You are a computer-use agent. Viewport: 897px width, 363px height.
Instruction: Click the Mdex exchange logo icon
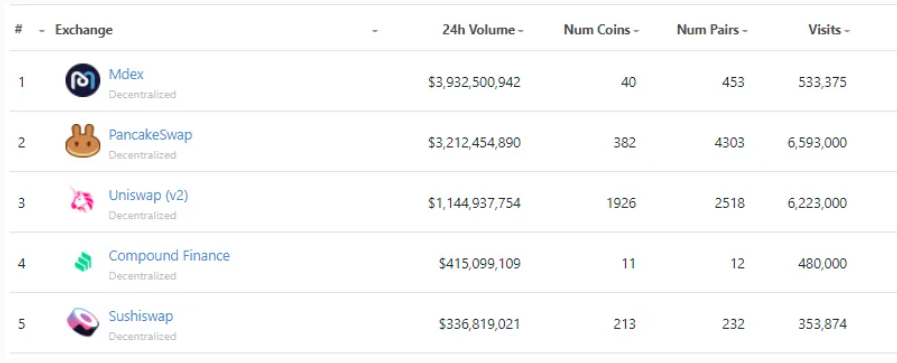point(82,81)
